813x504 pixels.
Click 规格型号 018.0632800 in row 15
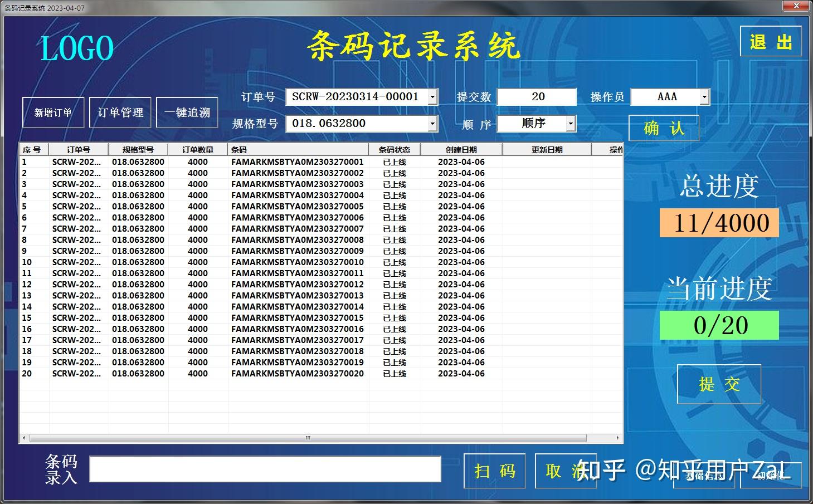(x=138, y=318)
